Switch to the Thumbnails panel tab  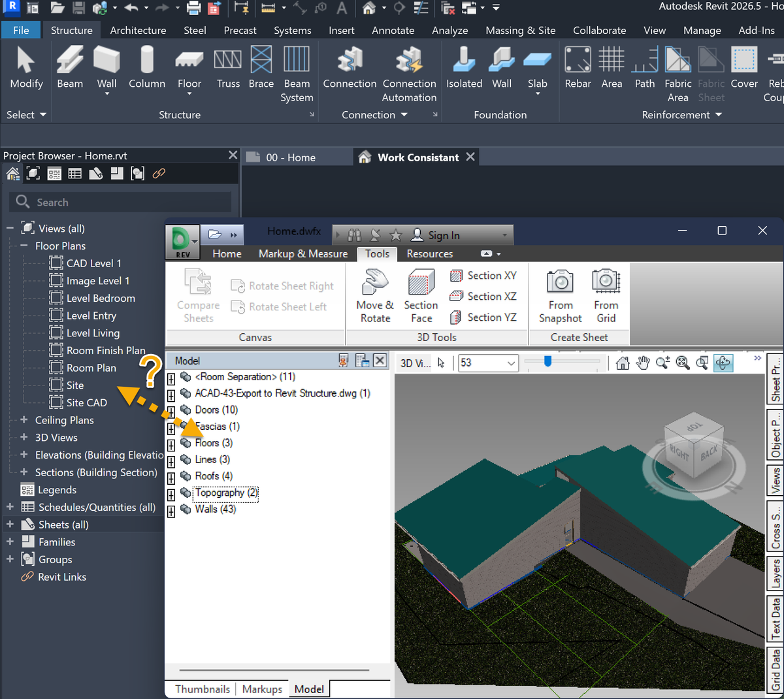[203, 689]
